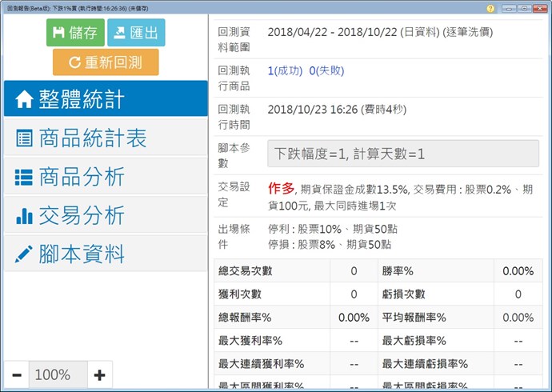Click the 腳本參數 parameter text box
This screenshot has width=552, height=392.
(x=403, y=154)
